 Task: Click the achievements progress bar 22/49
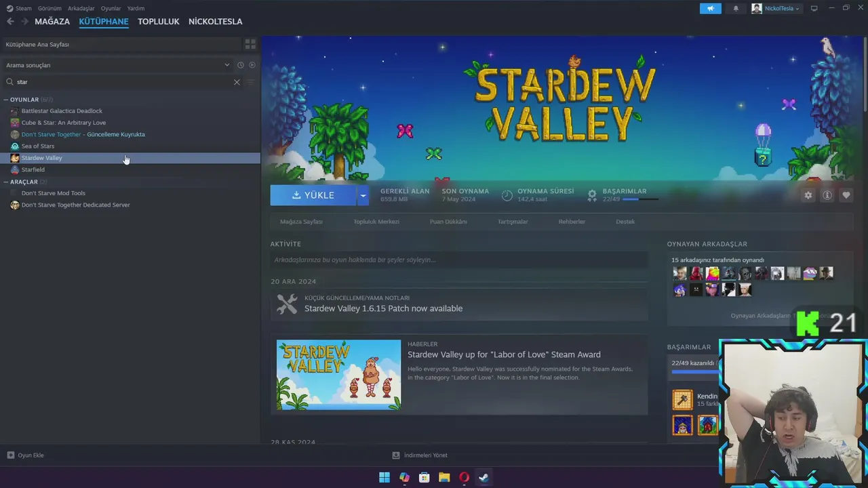pyautogui.click(x=640, y=199)
